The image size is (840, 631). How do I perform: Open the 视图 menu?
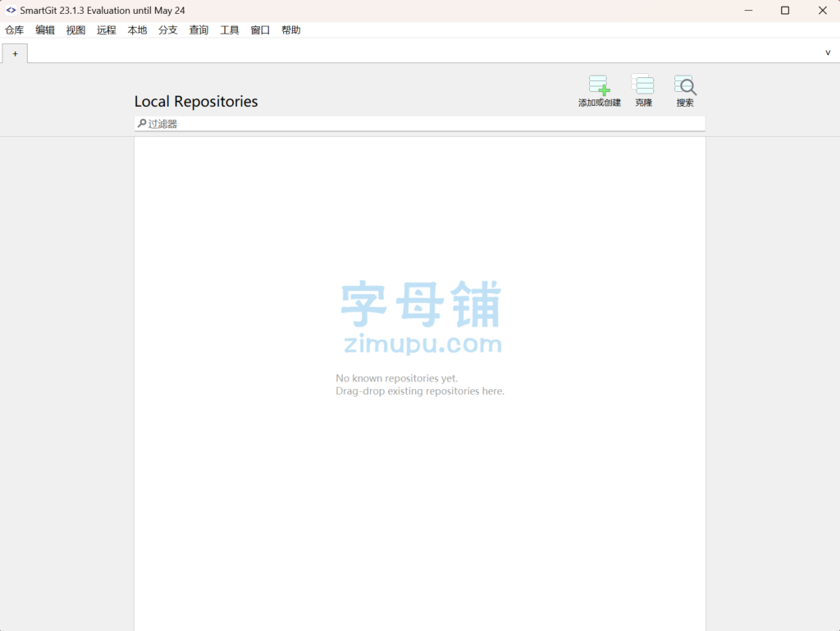tap(75, 30)
